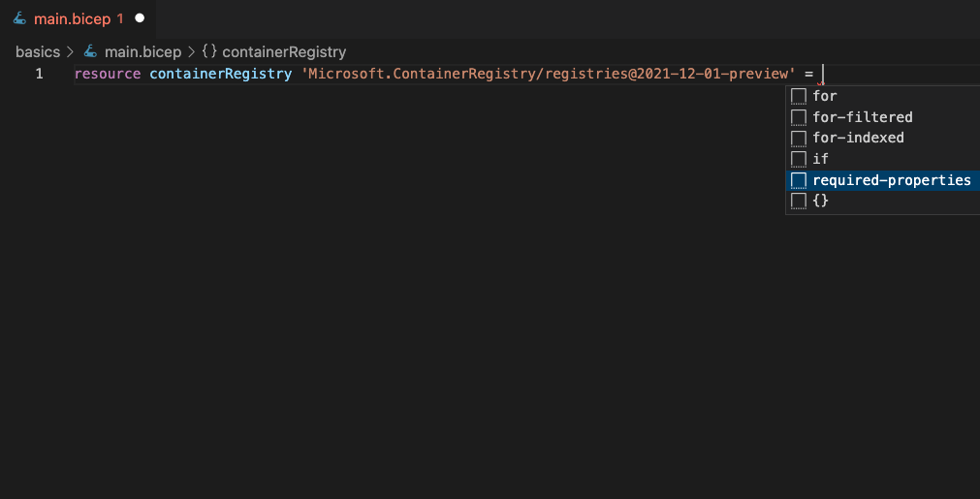Viewport: 980px width, 499px height.
Task: Select the 'if' completion item
Action: pyautogui.click(x=882, y=159)
